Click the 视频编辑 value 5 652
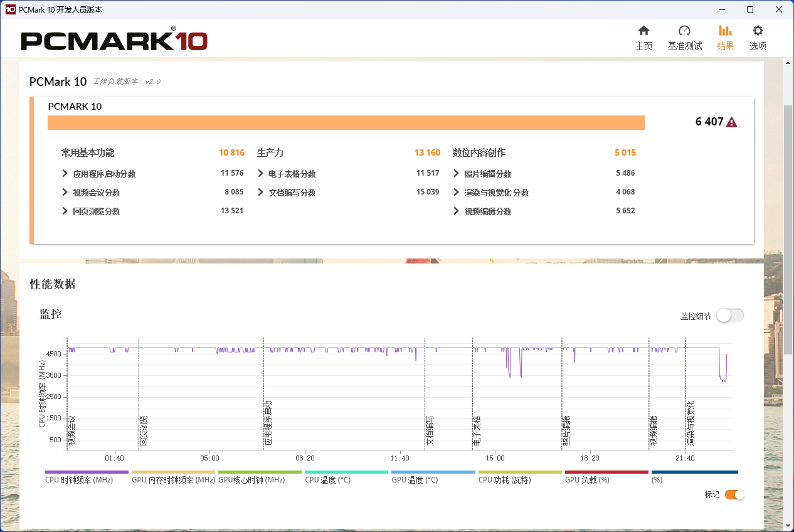The width and height of the screenshot is (794, 532). pyautogui.click(x=625, y=211)
